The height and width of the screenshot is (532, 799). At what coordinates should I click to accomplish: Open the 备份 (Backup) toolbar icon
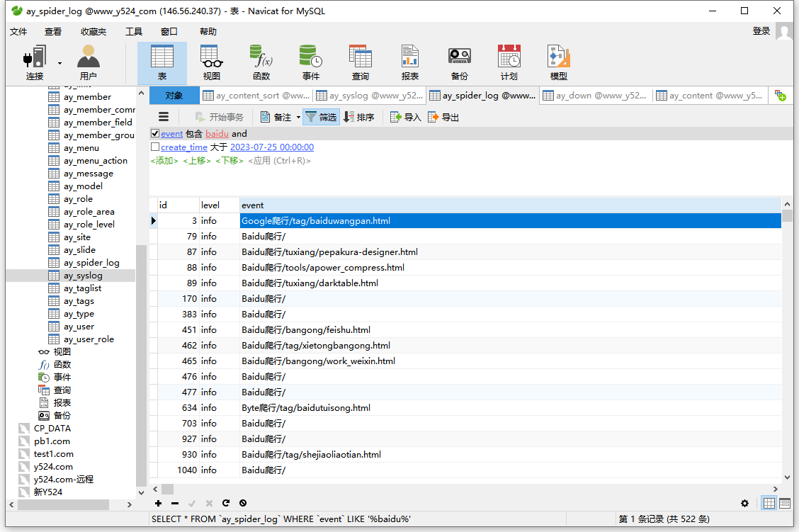(x=459, y=62)
